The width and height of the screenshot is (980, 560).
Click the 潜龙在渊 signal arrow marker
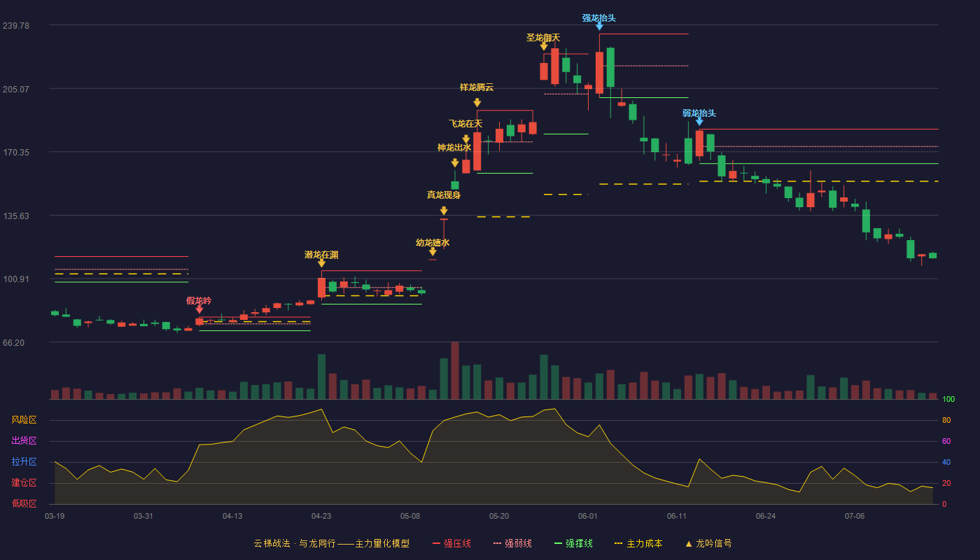[x=321, y=263]
